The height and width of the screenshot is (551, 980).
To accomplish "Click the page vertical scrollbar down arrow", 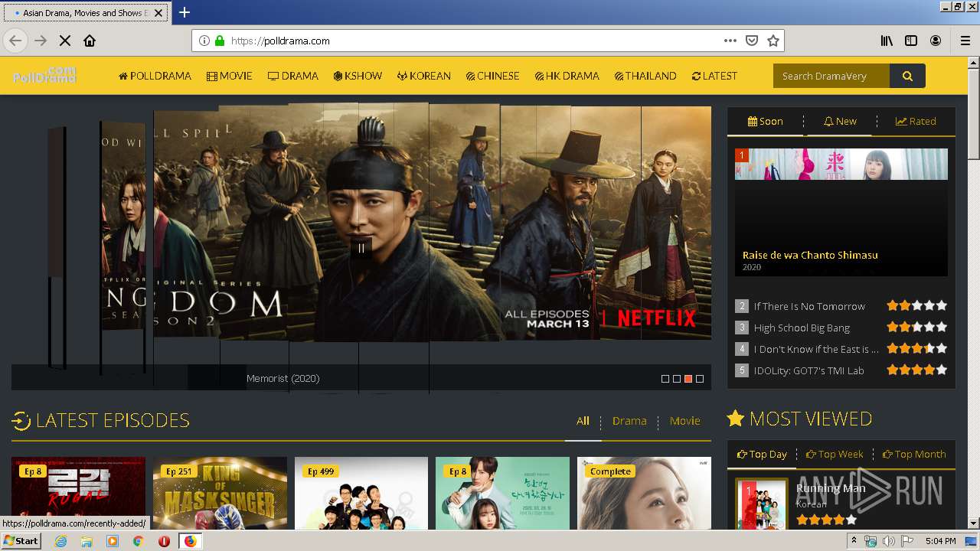I will pyautogui.click(x=973, y=523).
